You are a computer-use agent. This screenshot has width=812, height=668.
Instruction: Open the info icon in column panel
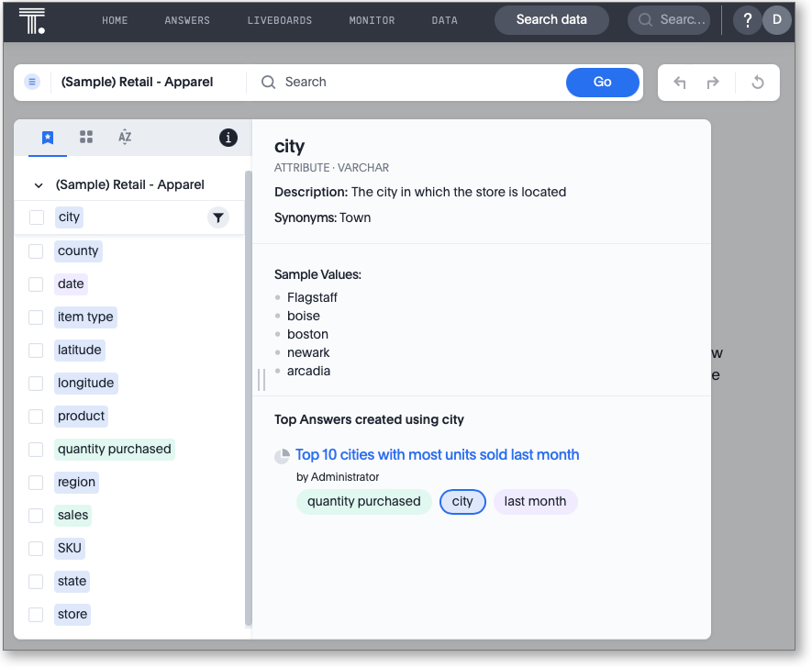228,138
